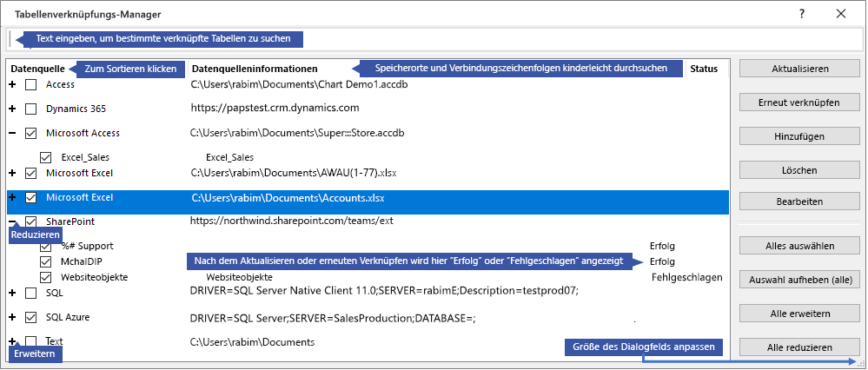The image size is (868, 370).
Task: Click the Fehlgeschlagen status value
Action: point(687,278)
